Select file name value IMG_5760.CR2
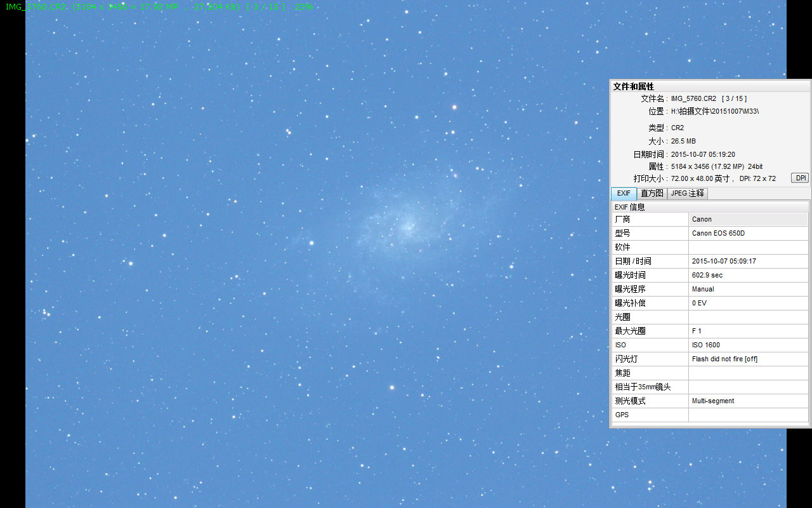812x508 pixels. pos(693,98)
